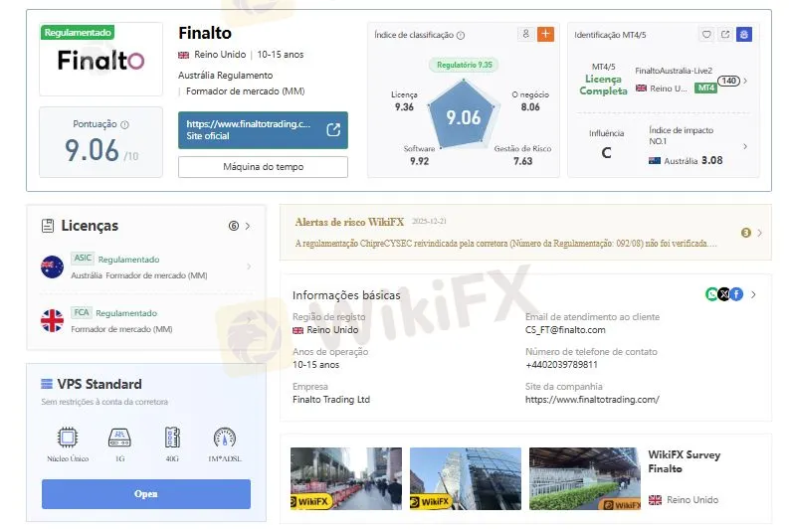Click the heart favorite icon
This screenshot has width=789, height=532.
point(706,34)
